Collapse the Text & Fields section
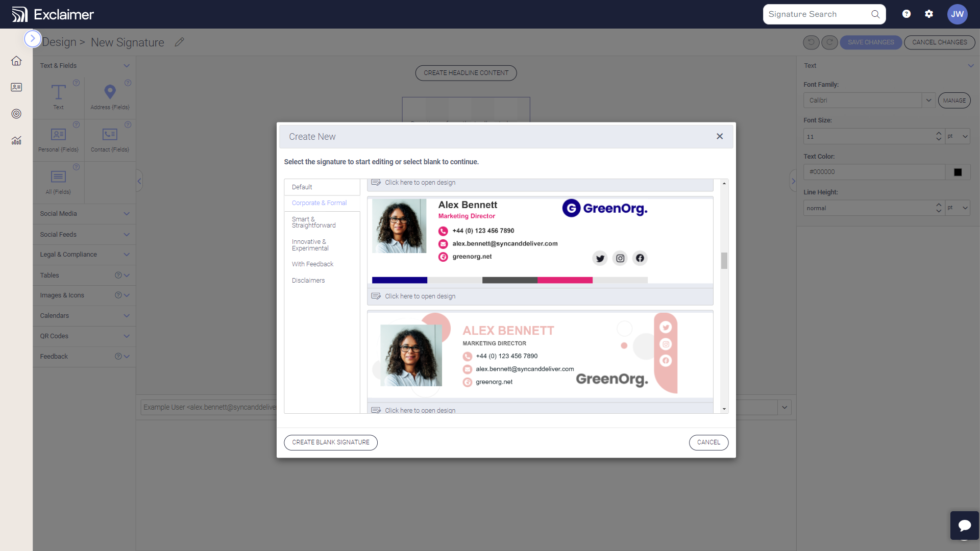980x551 pixels. click(127, 65)
